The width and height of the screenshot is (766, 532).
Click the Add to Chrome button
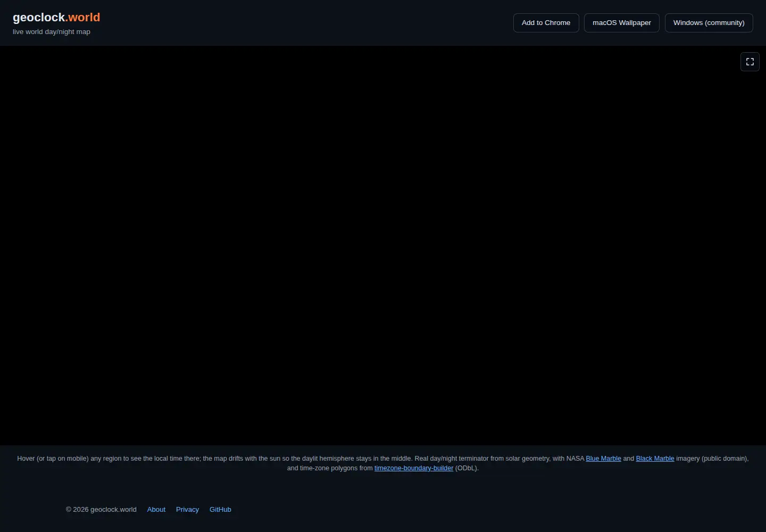546,23
